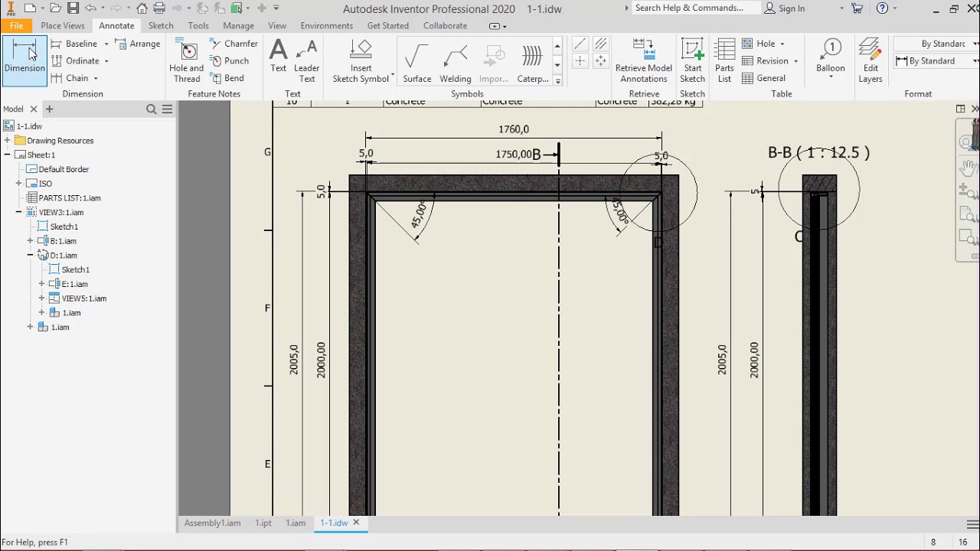Click the Home icon in quick access toolbar
Screen dimensions: 980x551
[x=142, y=8]
